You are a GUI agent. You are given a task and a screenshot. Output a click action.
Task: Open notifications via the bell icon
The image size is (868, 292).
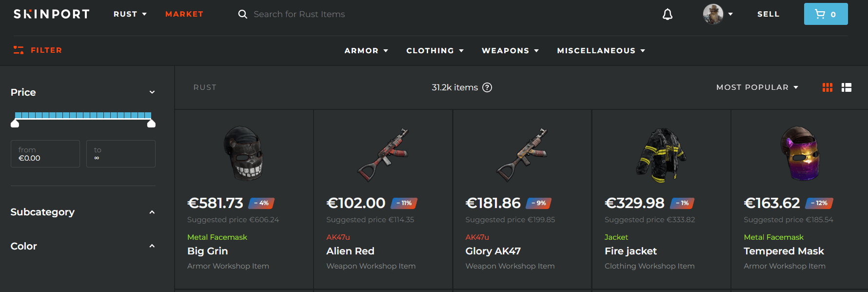pos(668,14)
